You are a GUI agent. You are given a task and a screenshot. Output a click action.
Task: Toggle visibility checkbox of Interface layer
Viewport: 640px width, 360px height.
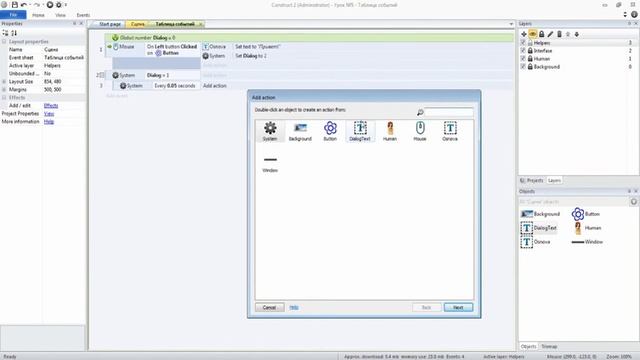pyautogui.click(x=523, y=51)
